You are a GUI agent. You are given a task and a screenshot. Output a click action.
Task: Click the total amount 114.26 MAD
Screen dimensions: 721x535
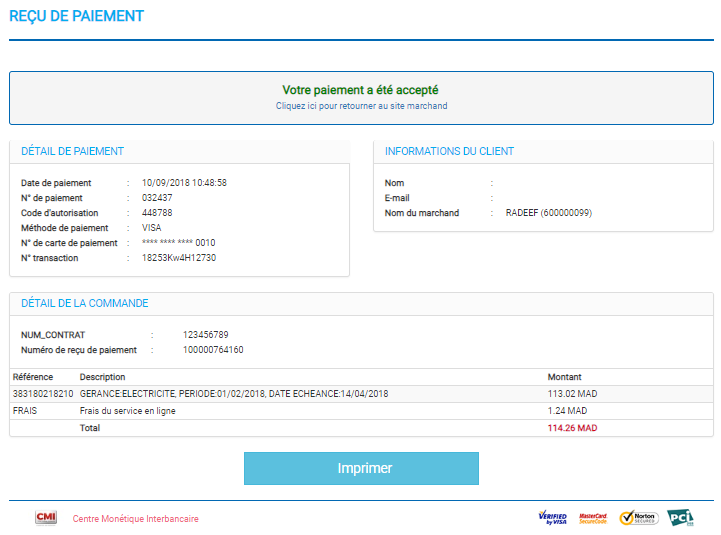572,428
